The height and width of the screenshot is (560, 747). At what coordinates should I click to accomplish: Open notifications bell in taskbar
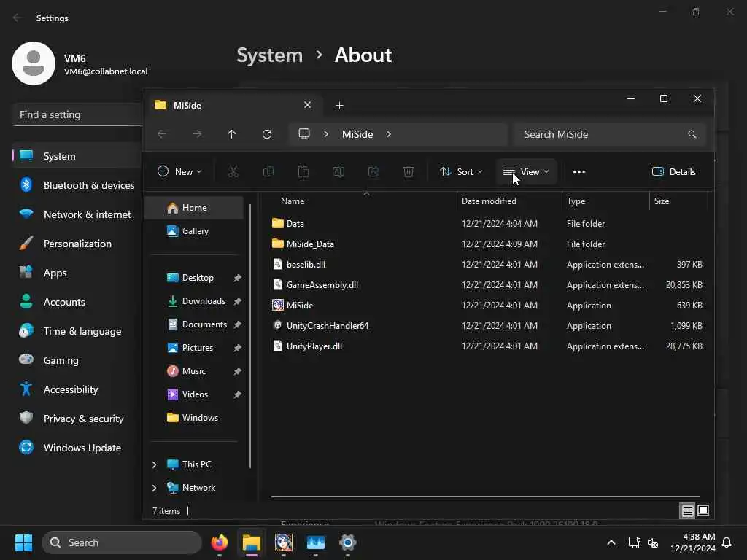[x=727, y=542]
